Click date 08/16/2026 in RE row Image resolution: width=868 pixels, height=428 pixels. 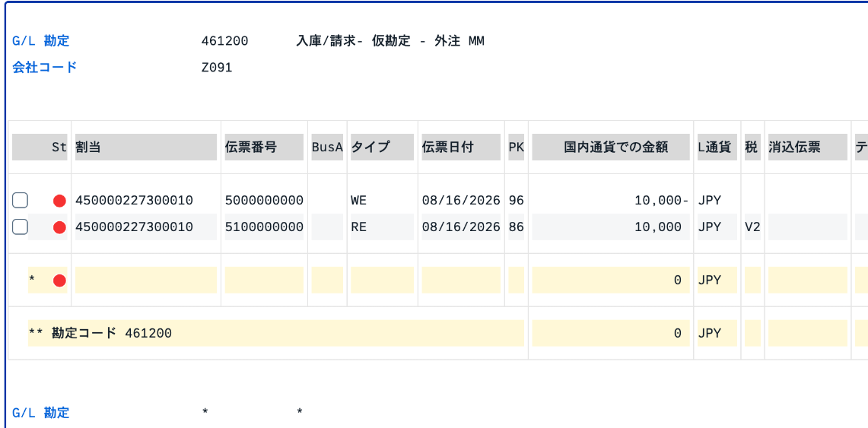[461, 227]
